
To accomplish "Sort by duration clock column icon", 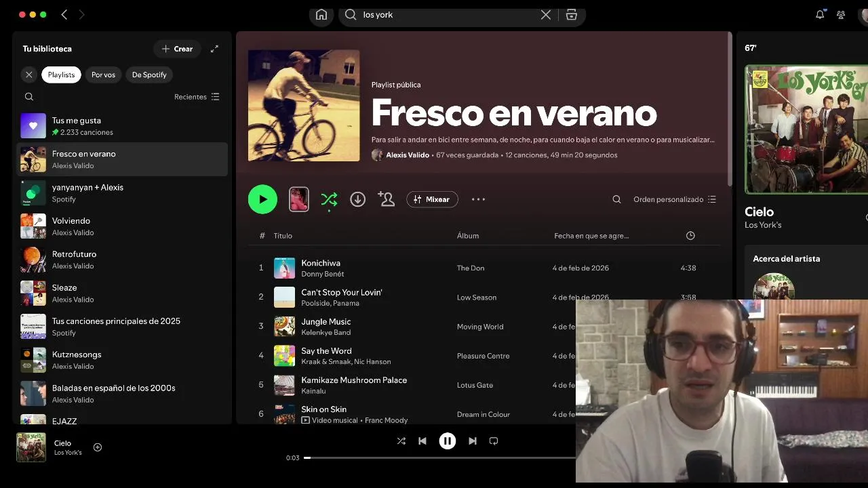I will coord(690,236).
